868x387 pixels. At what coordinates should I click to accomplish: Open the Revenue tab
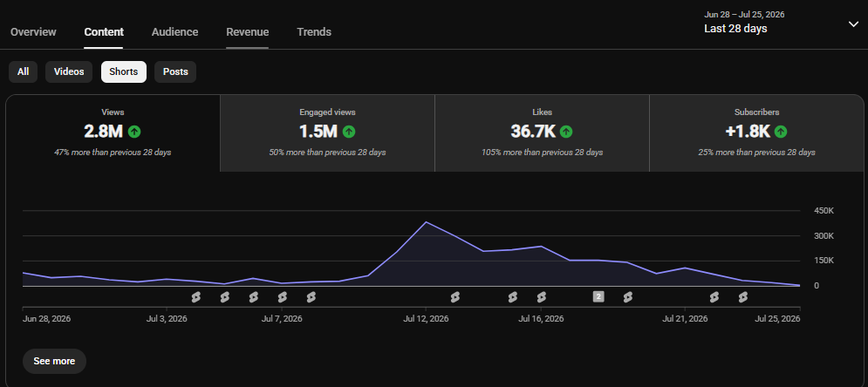click(x=248, y=32)
